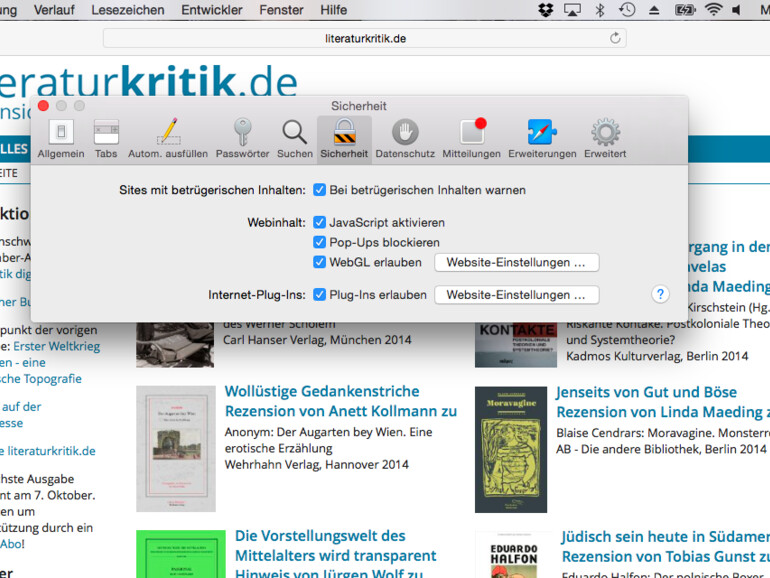Open Plug-Ins Website-Einstellungen button
770x578 pixels.
coord(517,295)
